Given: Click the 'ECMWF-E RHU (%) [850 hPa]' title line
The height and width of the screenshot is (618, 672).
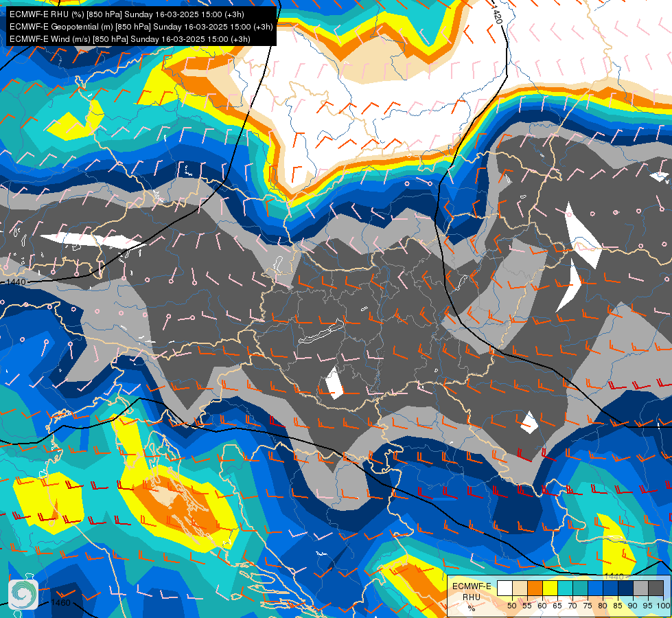Looking at the screenshot, I should tap(127, 14).
